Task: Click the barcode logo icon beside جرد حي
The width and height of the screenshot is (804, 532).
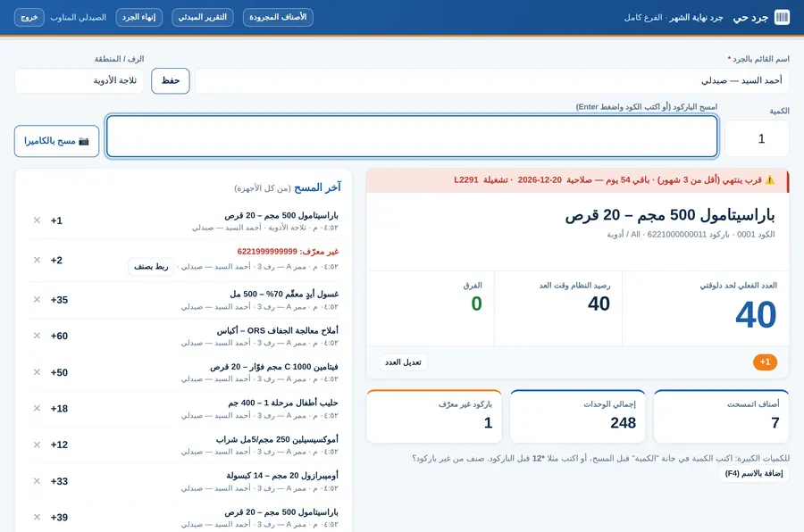Action: coord(782,18)
